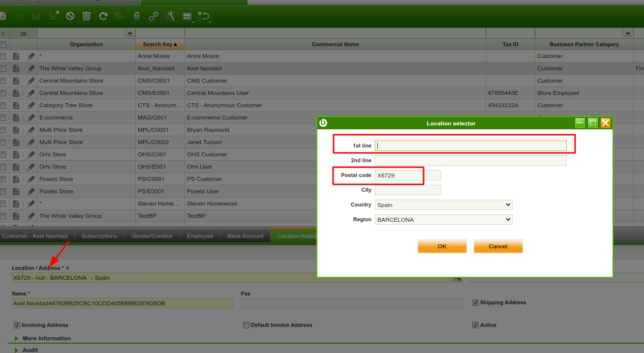Click the refresh icon in toolbar
Screen dimensions: 644x353
pyautogui.click(x=103, y=16)
